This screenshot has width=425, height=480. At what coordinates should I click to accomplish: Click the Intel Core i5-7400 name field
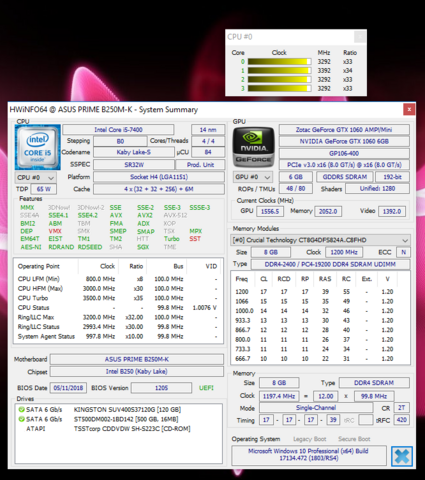118,130
